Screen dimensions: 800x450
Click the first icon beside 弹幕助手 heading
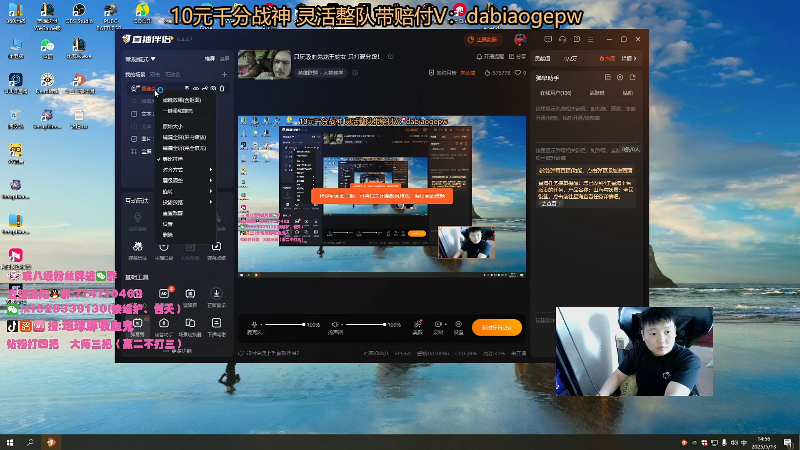pyautogui.click(x=608, y=78)
